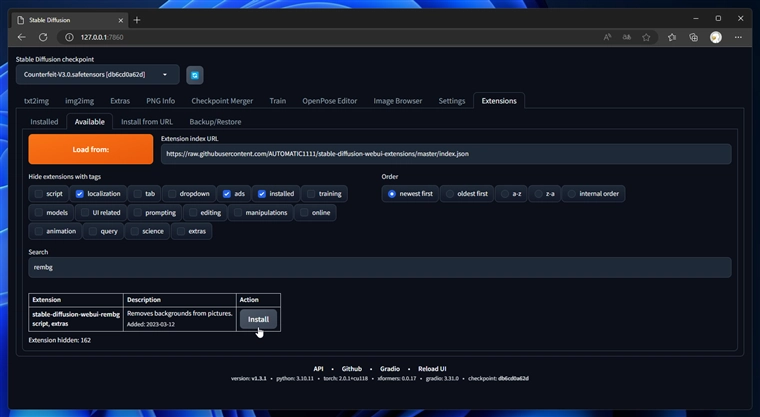The height and width of the screenshot is (417, 760).
Task: Select newest first order
Action: pos(392,194)
